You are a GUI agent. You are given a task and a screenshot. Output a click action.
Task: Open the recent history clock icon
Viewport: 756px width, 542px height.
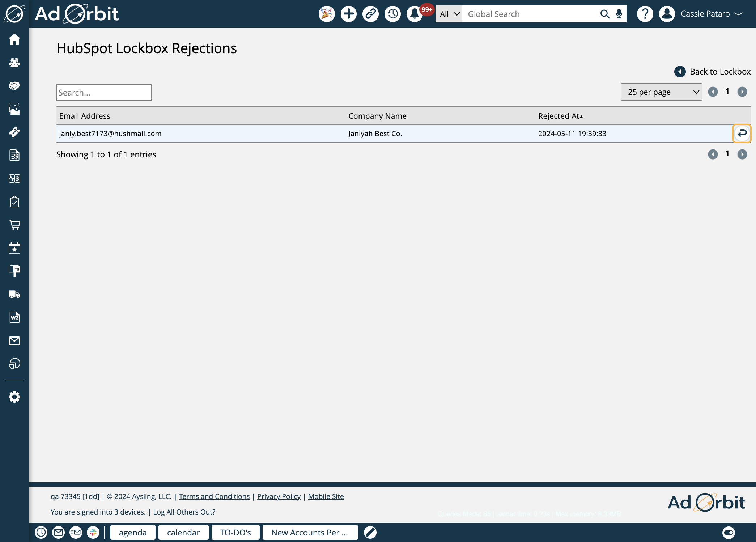(x=393, y=14)
